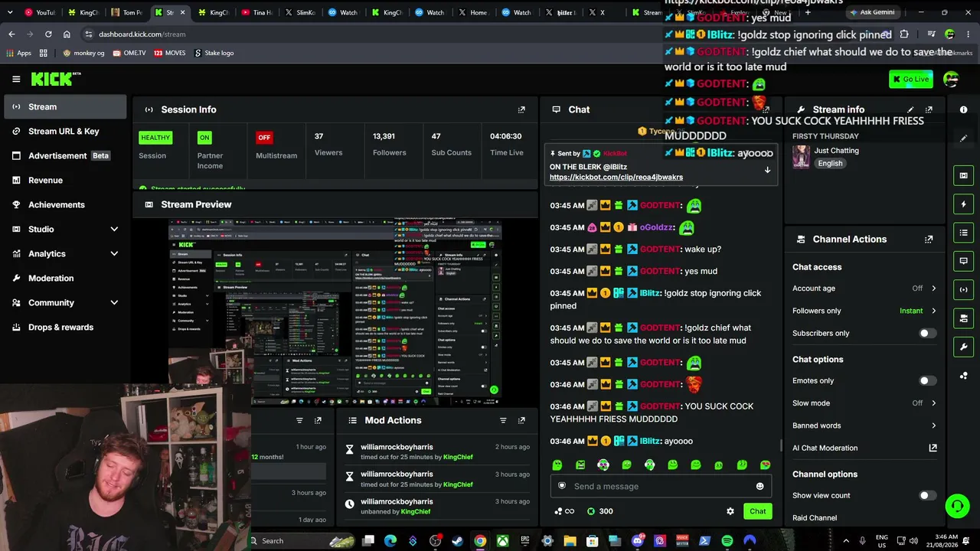Open the Moderation page

pyautogui.click(x=65, y=278)
